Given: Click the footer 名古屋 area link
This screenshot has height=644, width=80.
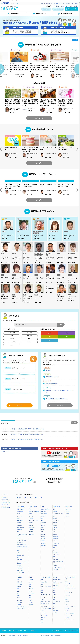Looking at the screenshot, I should point(19,497).
